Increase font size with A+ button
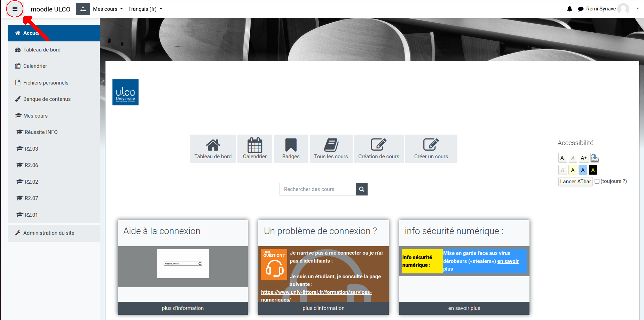Screen dimensions: 644x320 click(584, 158)
